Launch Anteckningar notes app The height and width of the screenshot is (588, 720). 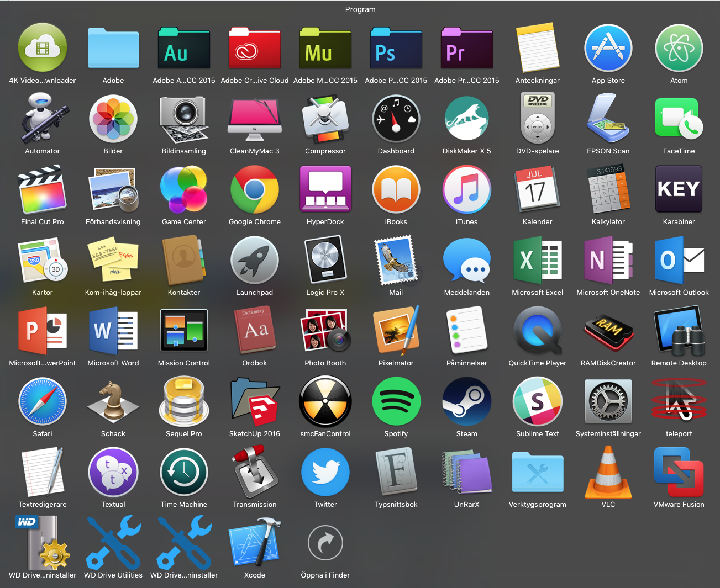coord(538,47)
